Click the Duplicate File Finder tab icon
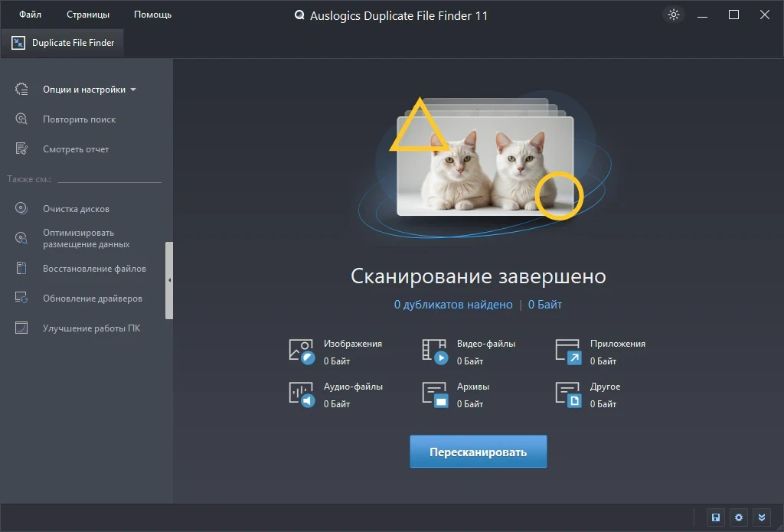Viewport: 784px width, 532px height. (x=18, y=43)
